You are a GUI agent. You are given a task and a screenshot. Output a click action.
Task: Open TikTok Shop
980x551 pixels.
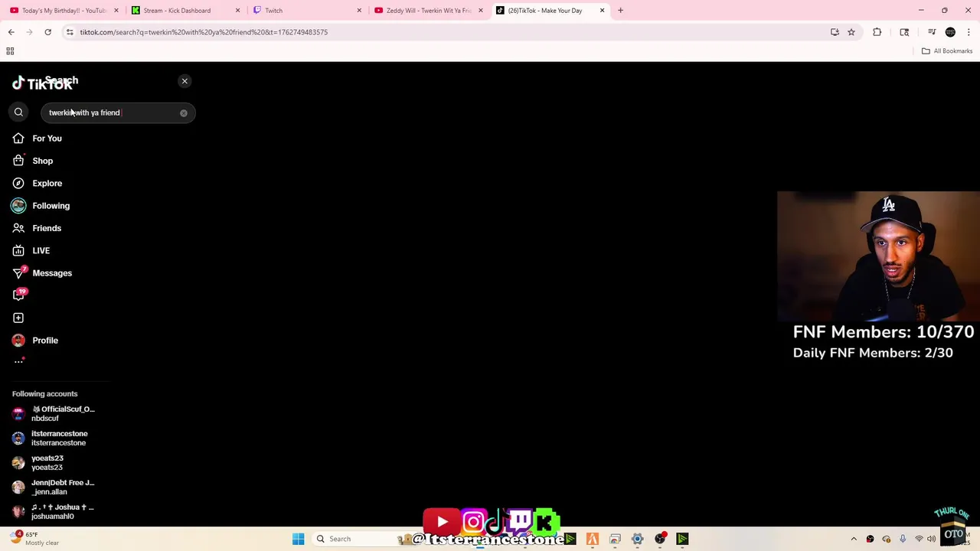point(33,161)
